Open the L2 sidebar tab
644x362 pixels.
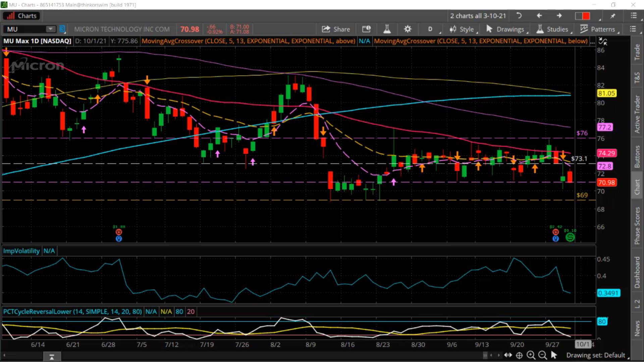(x=637, y=304)
